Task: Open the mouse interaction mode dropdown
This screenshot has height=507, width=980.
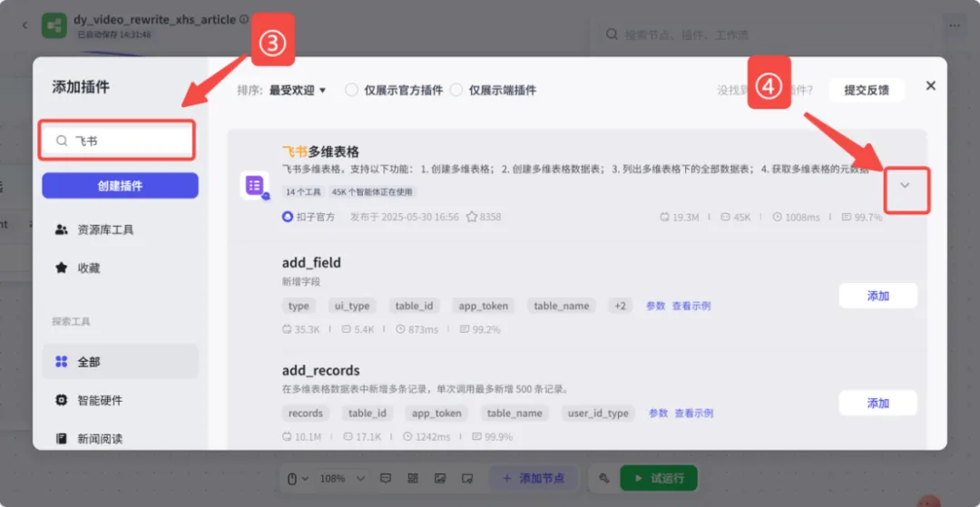Action: (298, 478)
